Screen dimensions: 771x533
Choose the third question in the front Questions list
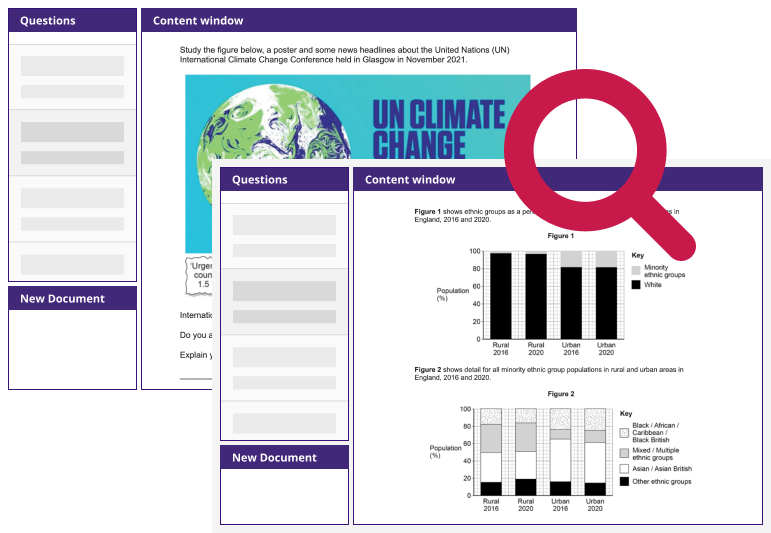284,368
